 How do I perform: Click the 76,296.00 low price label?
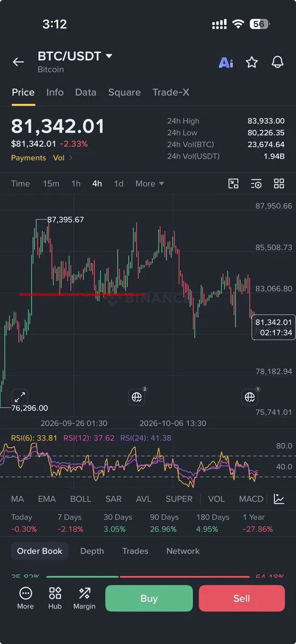tap(30, 408)
